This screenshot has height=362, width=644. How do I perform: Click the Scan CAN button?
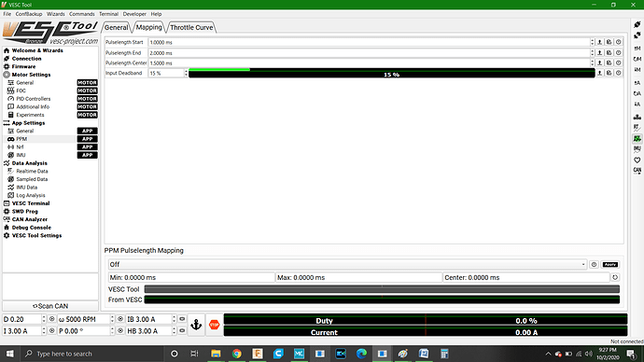(50, 306)
